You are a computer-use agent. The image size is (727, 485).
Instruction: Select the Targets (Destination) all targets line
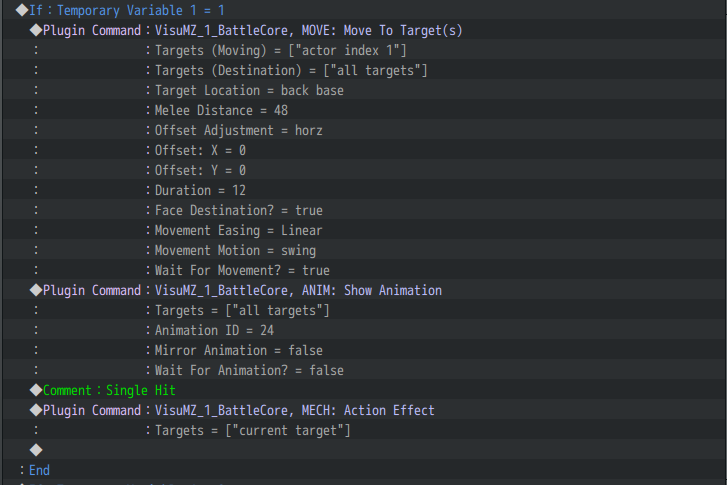point(364,70)
